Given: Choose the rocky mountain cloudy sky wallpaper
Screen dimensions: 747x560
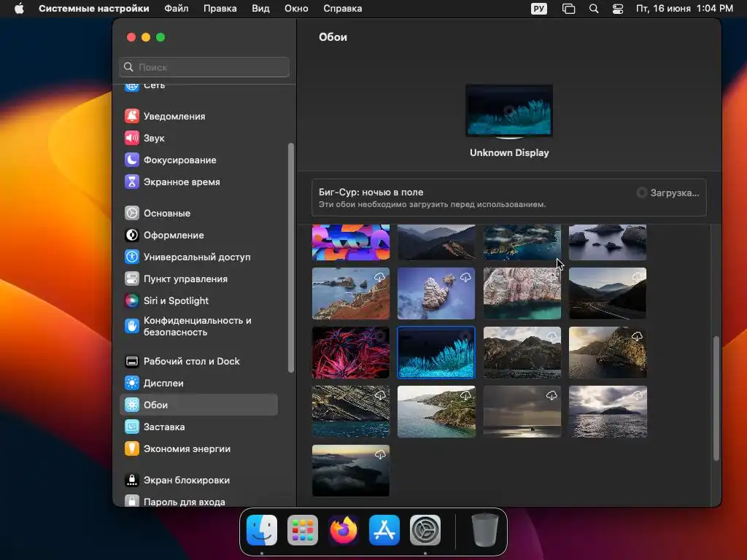Looking at the screenshot, I should [522, 352].
